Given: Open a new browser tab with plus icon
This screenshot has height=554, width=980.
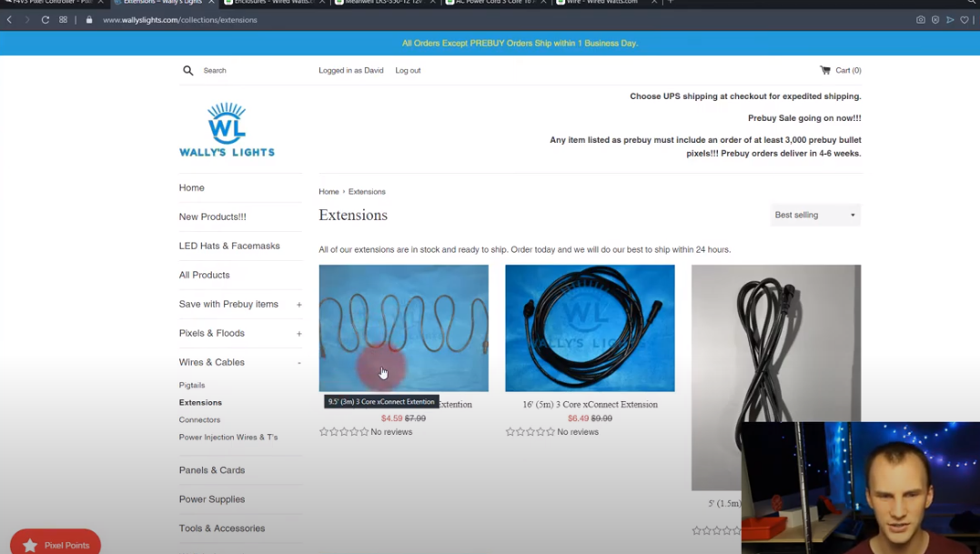Looking at the screenshot, I should point(671,2).
